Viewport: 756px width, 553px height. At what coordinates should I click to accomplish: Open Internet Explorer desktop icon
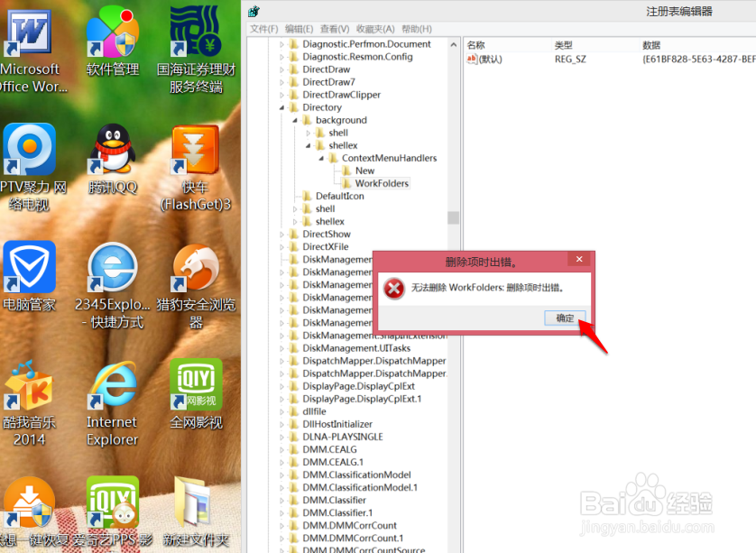click(x=113, y=386)
